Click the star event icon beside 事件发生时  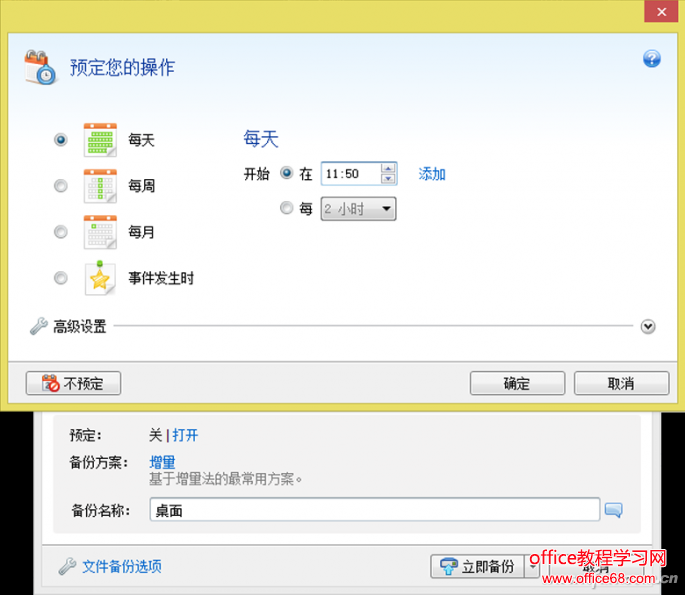[x=100, y=278]
